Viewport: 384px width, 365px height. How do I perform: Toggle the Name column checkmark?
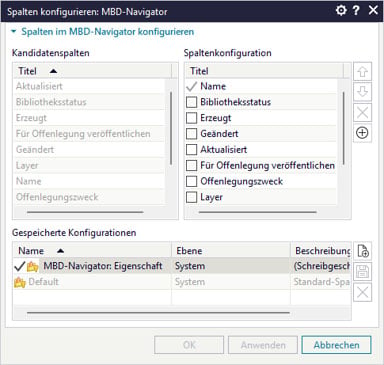192,86
